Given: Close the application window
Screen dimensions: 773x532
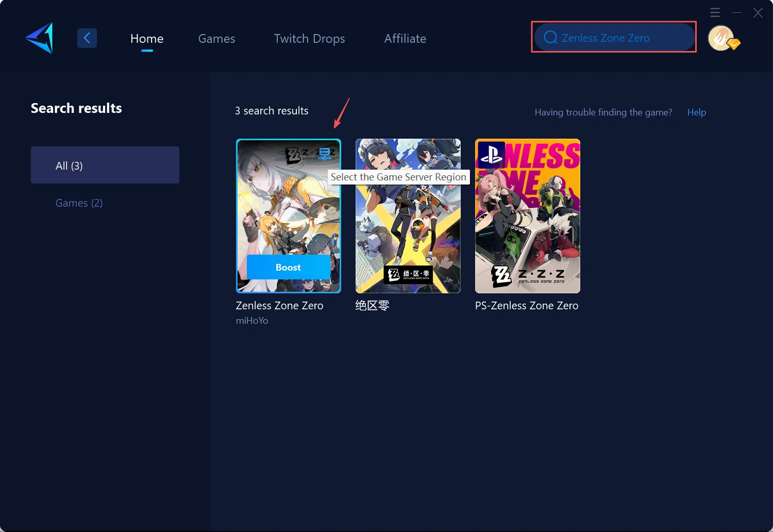Looking at the screenshot, I should (758, 13).
